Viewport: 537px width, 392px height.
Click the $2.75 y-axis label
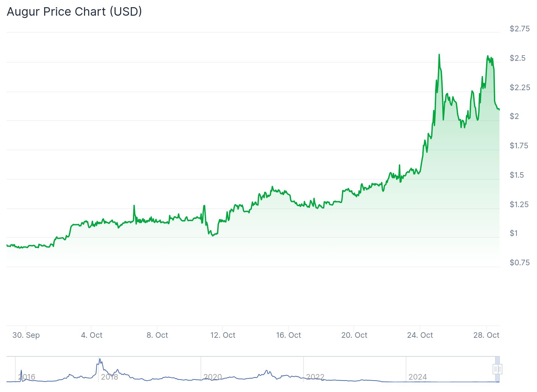(520, 29)
